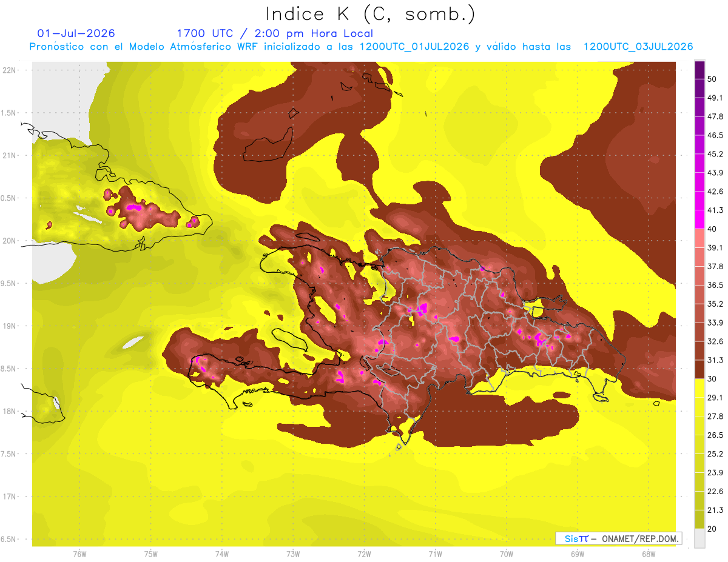728x562 pixels.
Task: Click the '72W' longitude label
Action: 364,554
